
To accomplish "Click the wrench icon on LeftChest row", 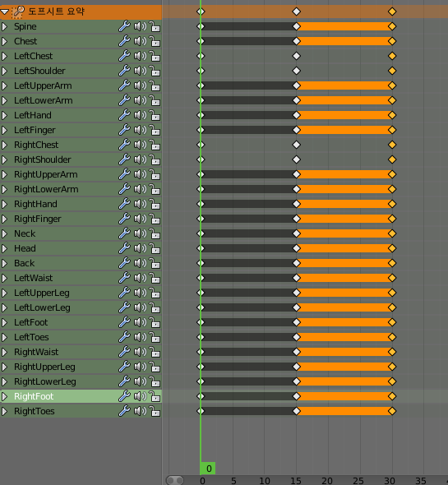I will point(124,56).
